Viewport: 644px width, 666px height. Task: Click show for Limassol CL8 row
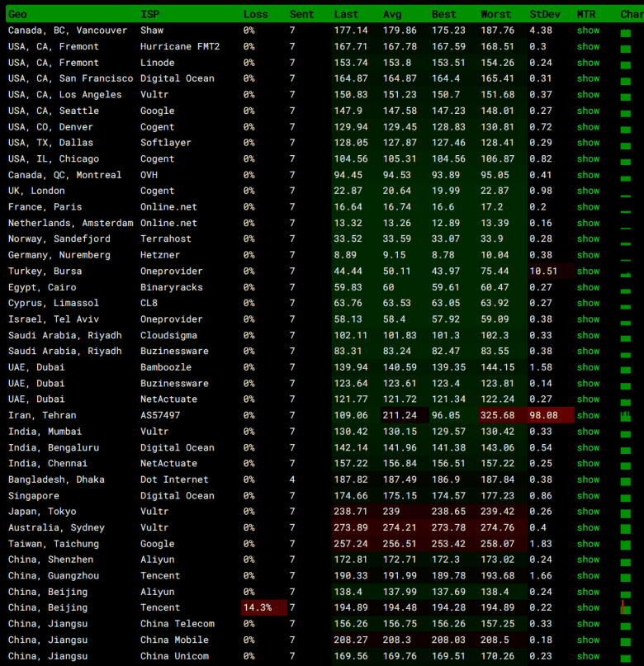[588, 303]
